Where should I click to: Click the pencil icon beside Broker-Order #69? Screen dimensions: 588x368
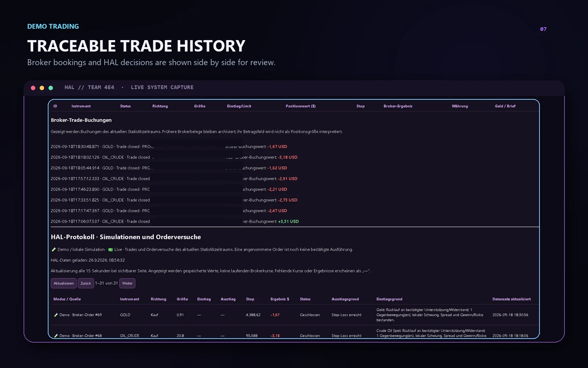(x=56, y=315)
